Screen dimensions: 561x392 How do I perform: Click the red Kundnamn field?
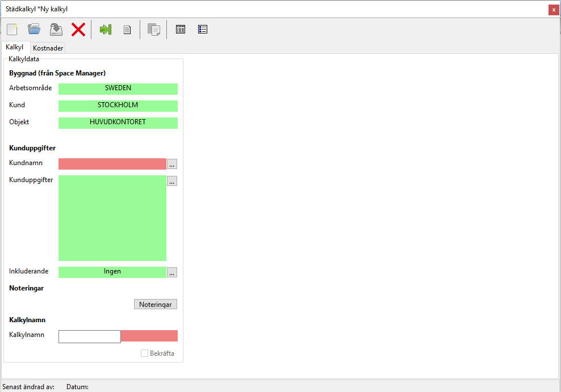[x=112, y=164]
